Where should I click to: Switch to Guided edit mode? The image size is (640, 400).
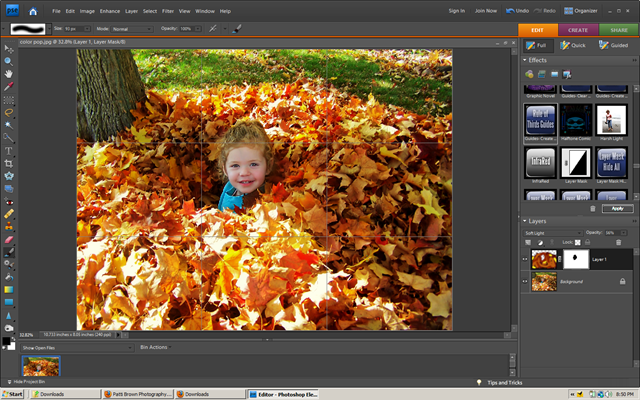click(613, 45)
